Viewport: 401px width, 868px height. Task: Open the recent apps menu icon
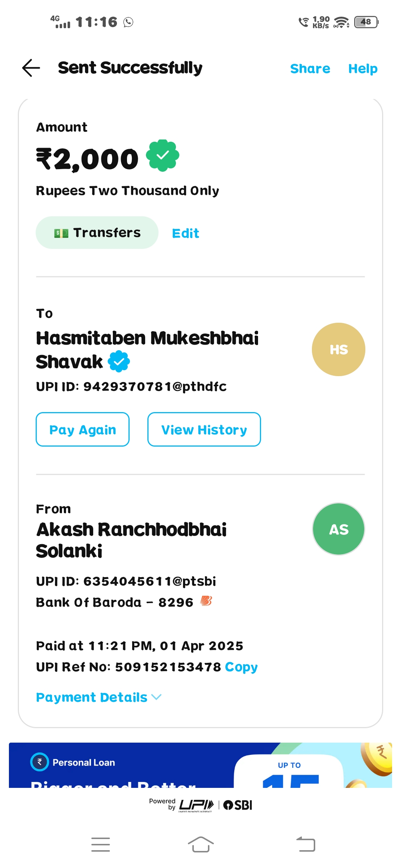(x=101, y=845)
